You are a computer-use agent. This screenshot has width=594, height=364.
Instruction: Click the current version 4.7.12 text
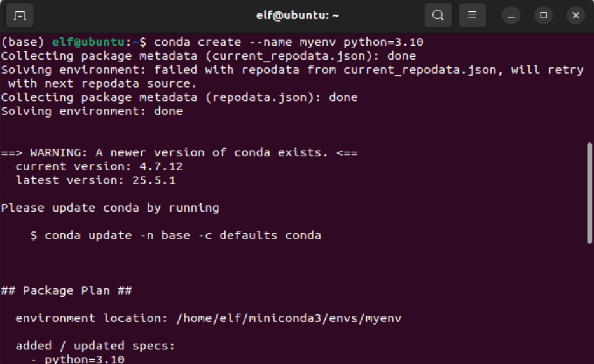click(x=99, y=166)
